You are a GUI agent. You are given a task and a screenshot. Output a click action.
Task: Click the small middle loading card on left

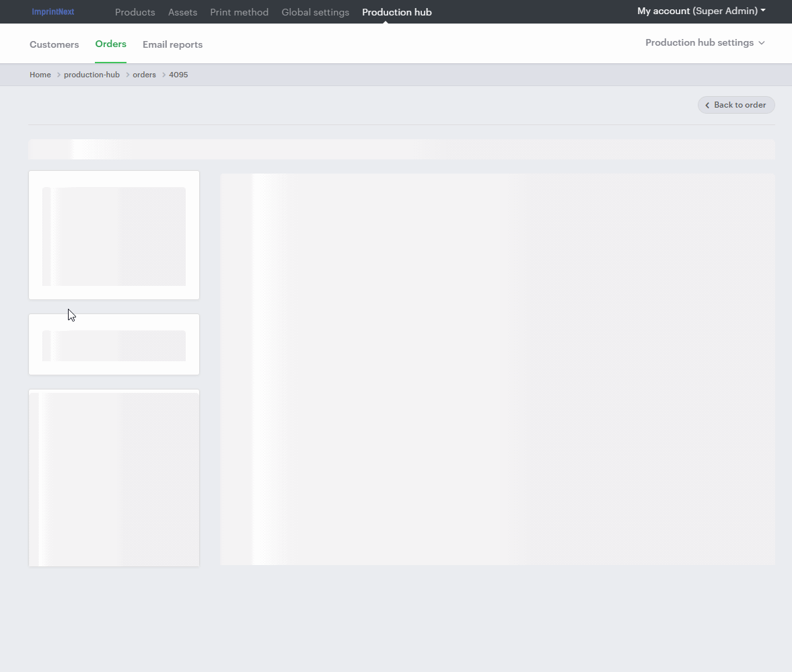[x=114, y=344]
